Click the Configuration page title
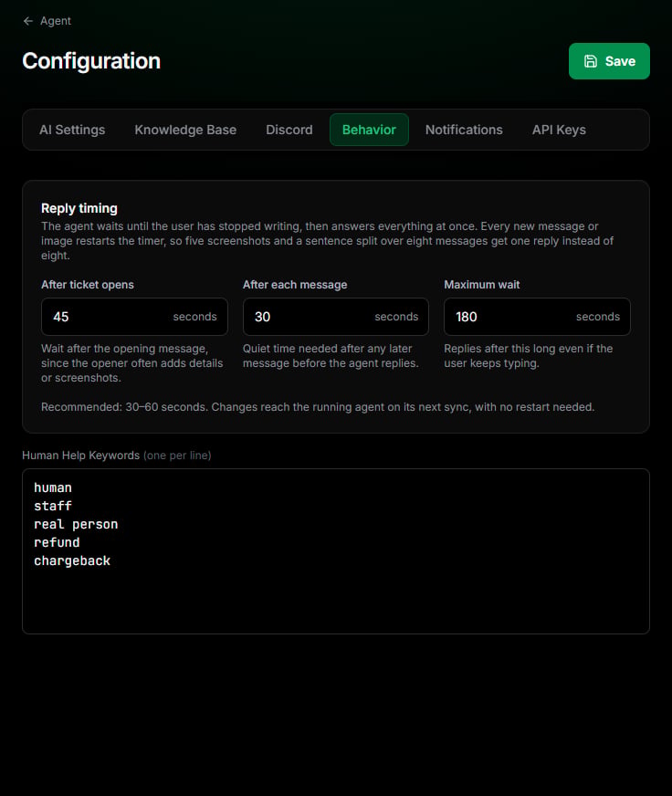 click(x=91, y=61)
